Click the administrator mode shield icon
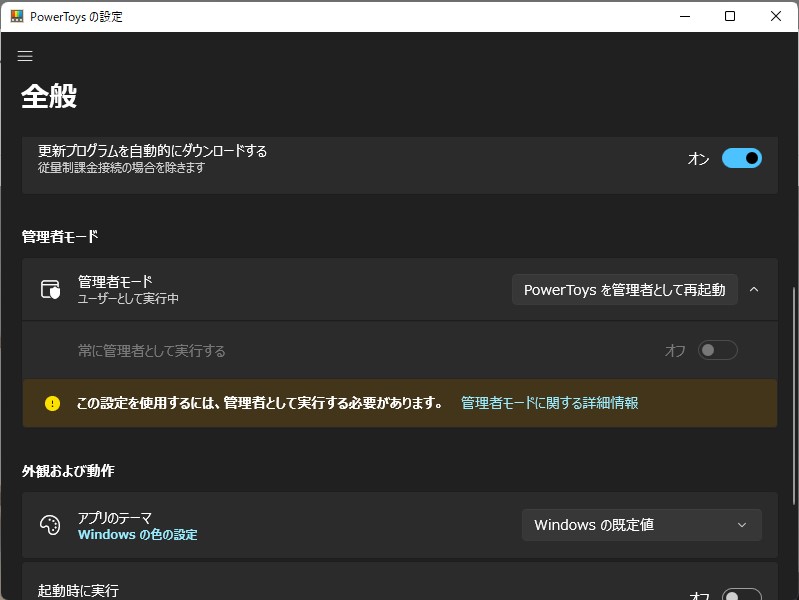 pos(50,290)
